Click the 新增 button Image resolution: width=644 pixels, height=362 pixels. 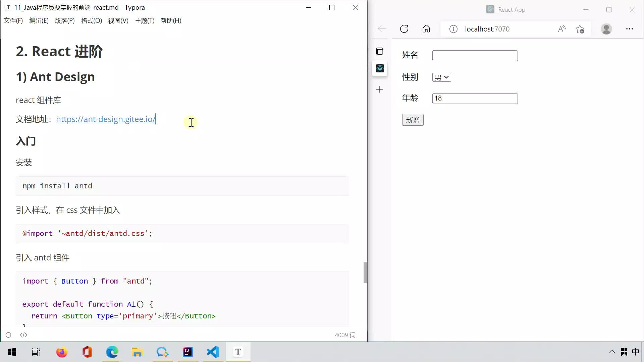[x=413, y=120]
